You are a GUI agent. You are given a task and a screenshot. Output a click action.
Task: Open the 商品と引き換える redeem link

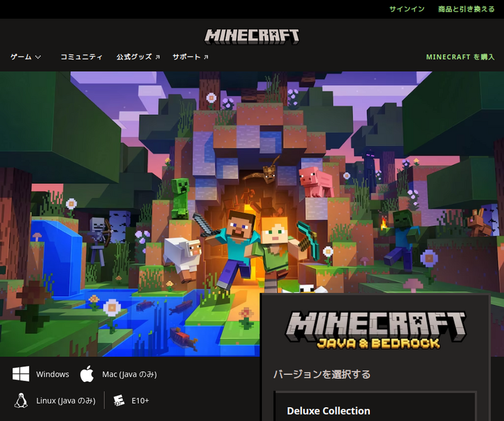pyautogui.click(x=466, y=9)
